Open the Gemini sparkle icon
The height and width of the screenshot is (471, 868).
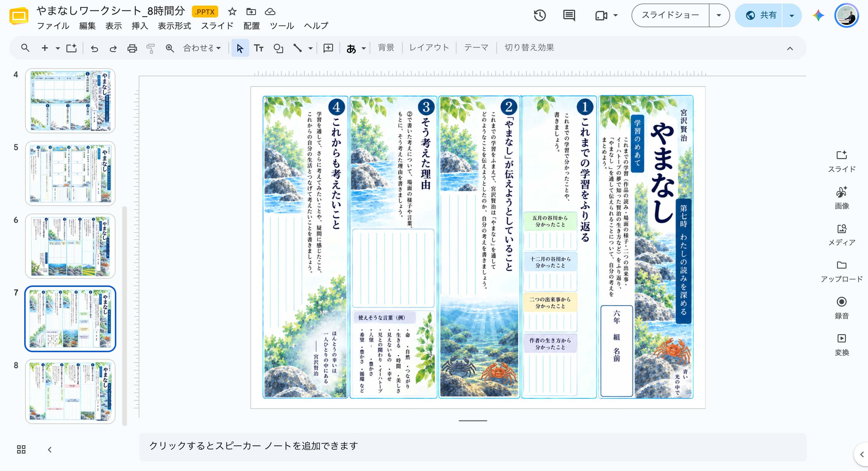click(818, 15)
